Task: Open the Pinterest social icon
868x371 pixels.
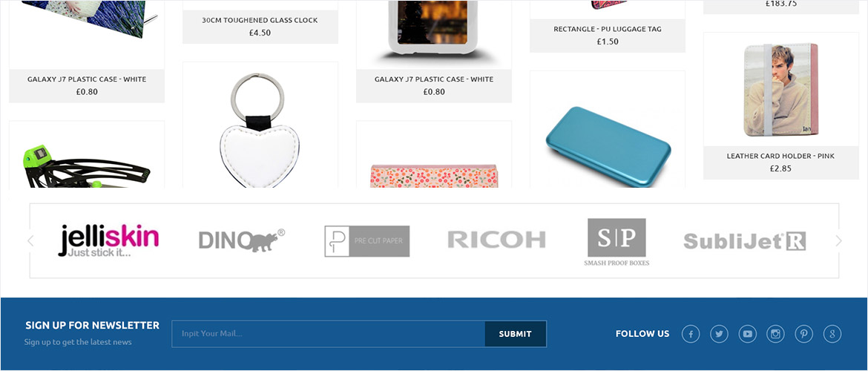Action: pos(803,334)
